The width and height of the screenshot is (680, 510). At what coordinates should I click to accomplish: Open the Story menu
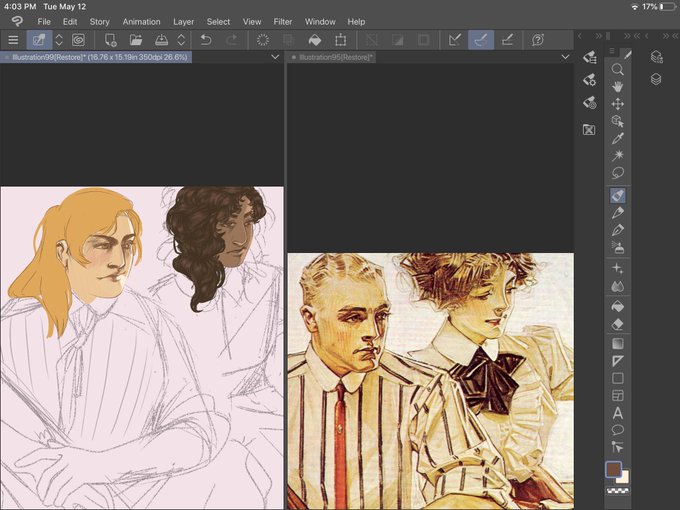point(99,22)
